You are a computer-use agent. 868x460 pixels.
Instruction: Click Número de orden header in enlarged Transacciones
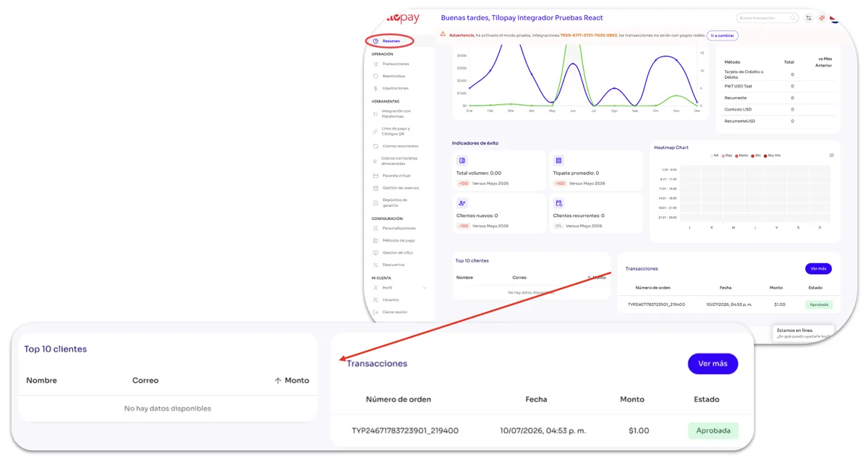(x=399, y=399)
